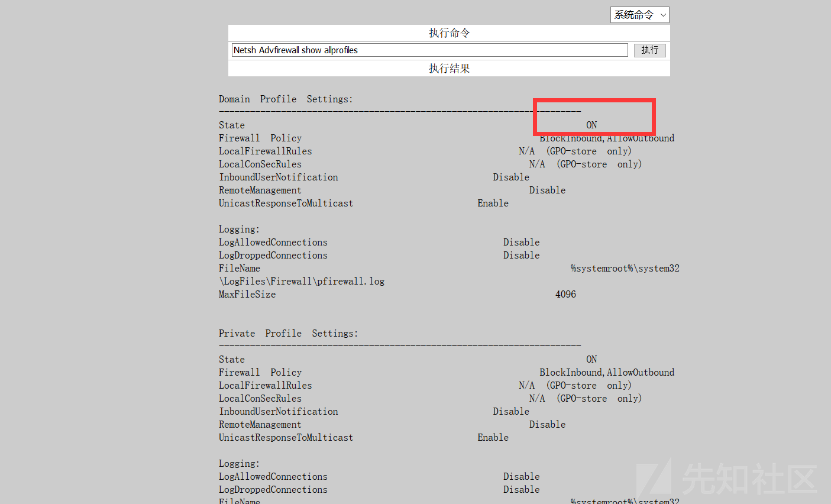Click the ON value under Domain Profile State
This screenshot has height=504, width=831.
pos(591,125)
